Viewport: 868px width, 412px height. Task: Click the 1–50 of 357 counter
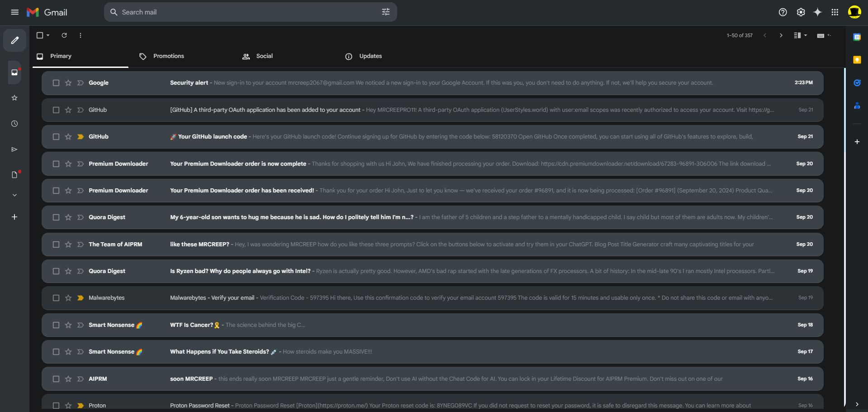pos(740,35)
